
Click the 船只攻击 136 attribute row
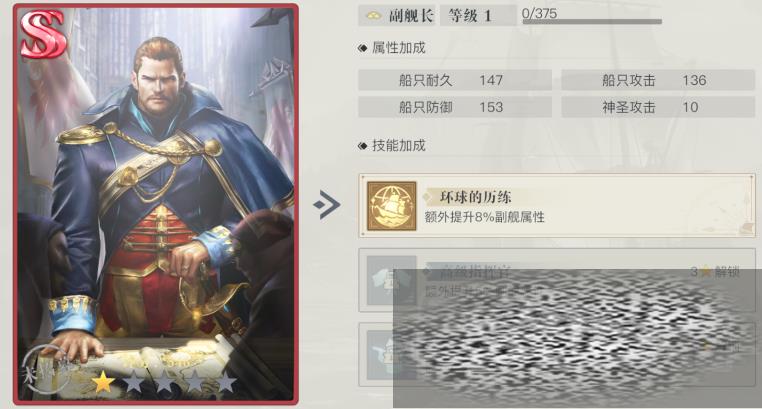coord(658,80)
